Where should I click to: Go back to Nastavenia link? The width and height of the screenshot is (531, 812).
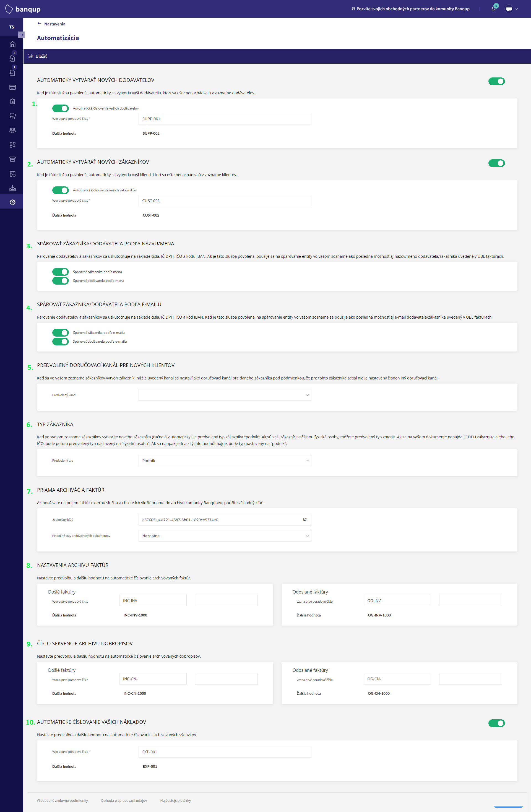point(54,24)
